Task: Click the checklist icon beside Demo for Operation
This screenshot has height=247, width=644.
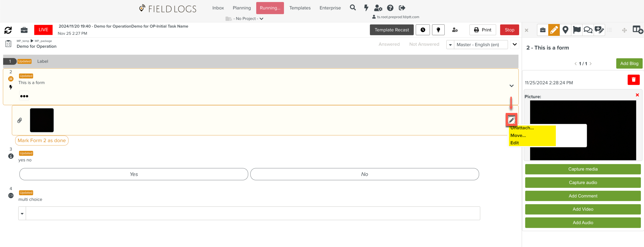Action: coord(8,44)
